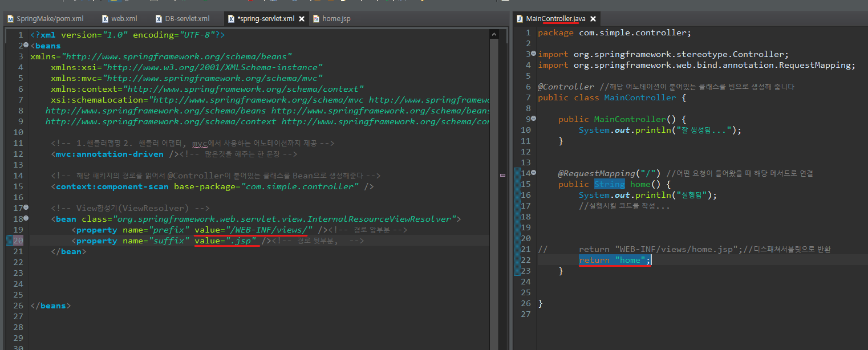This screenshot has width=868, height=350.
Task: Click the overview ruler marker beside the XML editor
Action: (x=503, y=174)
